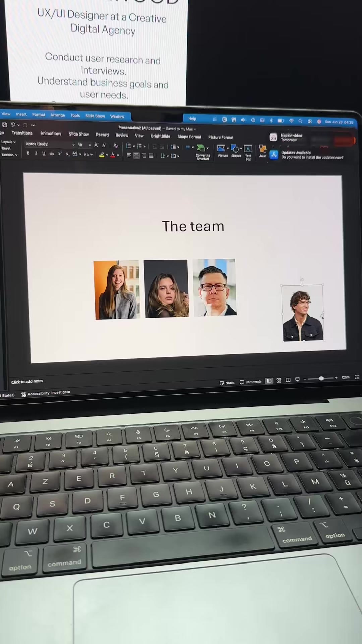Image resolution: width=362 pixels, height=644 pixels.
Task: Click the Napkin video calendar notification
Action: tap(287, 137)
